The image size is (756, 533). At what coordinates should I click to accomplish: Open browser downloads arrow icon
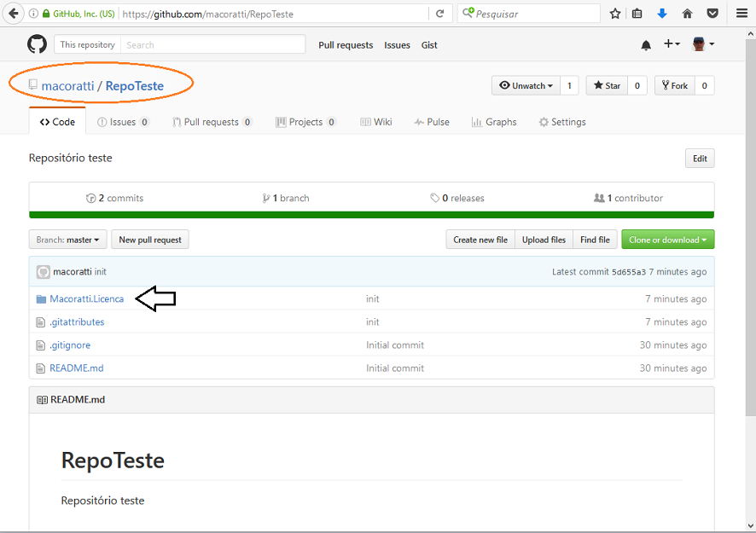point(662,14)
